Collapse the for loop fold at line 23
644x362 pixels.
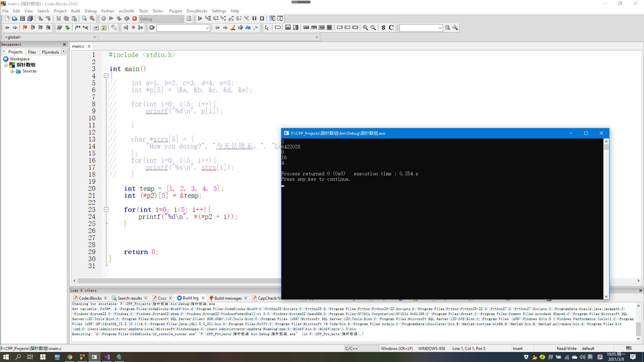(106, 209)
